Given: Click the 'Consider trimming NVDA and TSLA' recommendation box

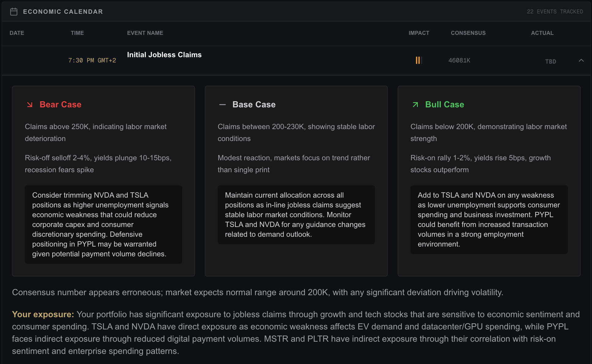Looking at the screenshot, I should 103,225.
